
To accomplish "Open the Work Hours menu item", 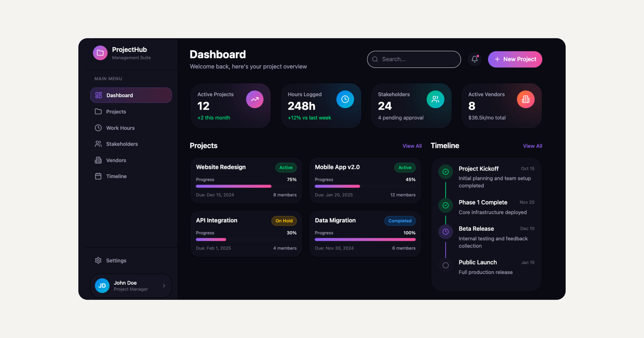I will (120, 128).
